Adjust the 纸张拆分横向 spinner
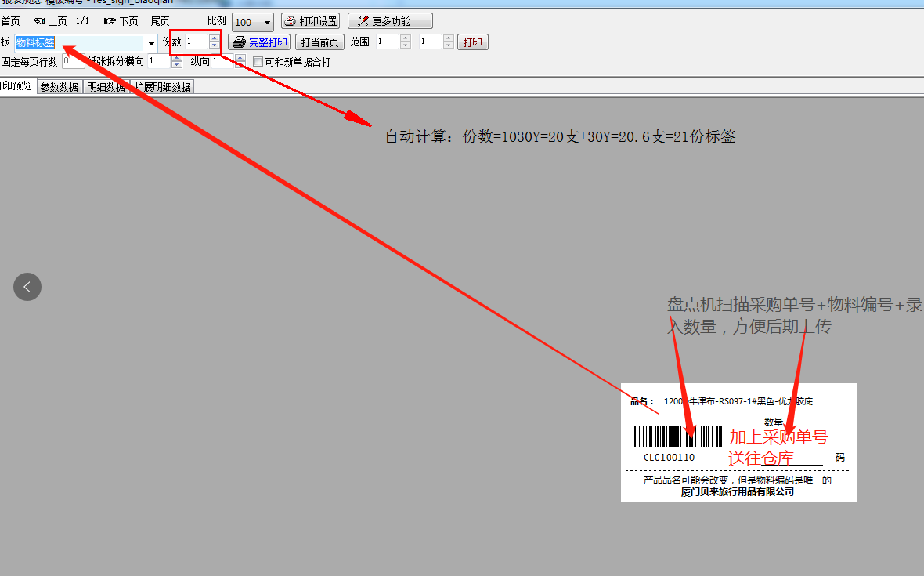The image size is (924, 576). tap(175, 58)
